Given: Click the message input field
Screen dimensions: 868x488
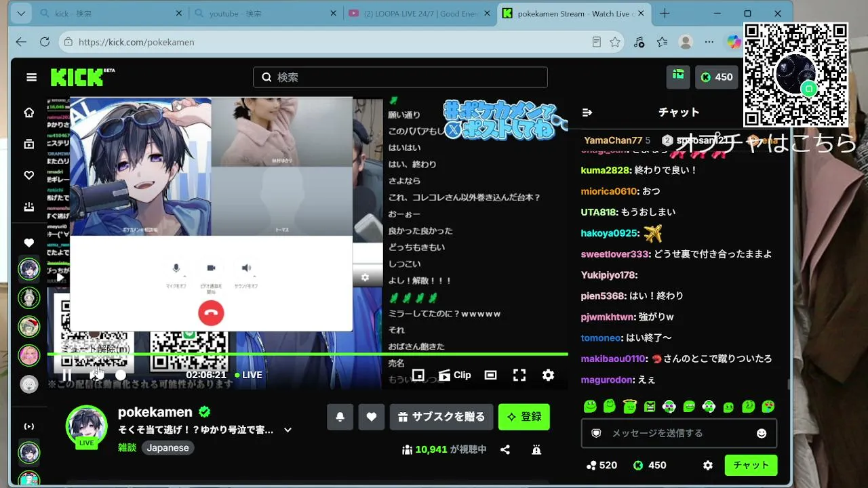Looking at the screenshot, I should point(679,433).
